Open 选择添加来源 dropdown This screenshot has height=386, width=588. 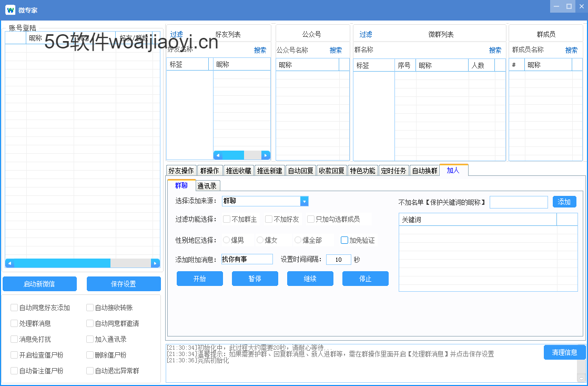tap(304, 201)
